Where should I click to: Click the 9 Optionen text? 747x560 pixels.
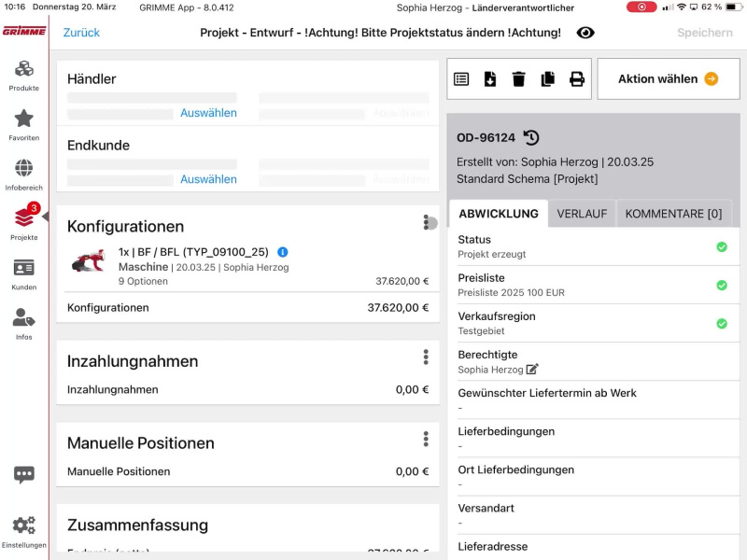click(x=143, y=281)
